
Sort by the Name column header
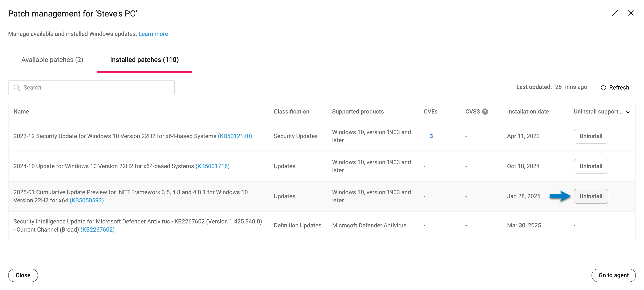point(21,111)
